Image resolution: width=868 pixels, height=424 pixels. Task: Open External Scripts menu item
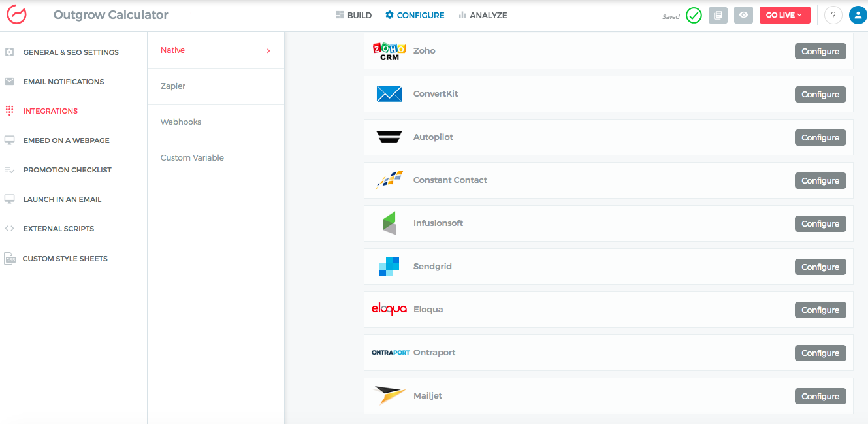(x=59, y=229)
